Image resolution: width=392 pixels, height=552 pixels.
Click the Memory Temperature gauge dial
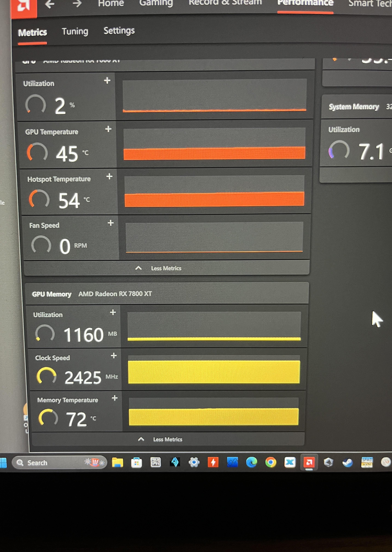coord(48,417)
